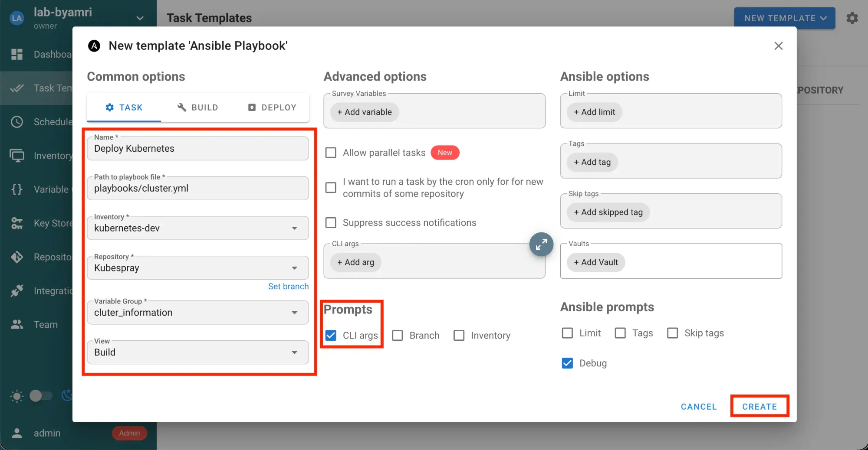Open settings via the gear icon
The height and width of the screenshot is (450, 868).
pos(852,18)
